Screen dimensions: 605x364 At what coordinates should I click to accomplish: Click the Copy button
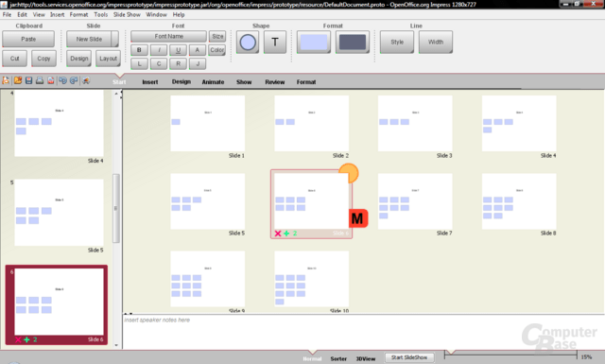point(43,59)
